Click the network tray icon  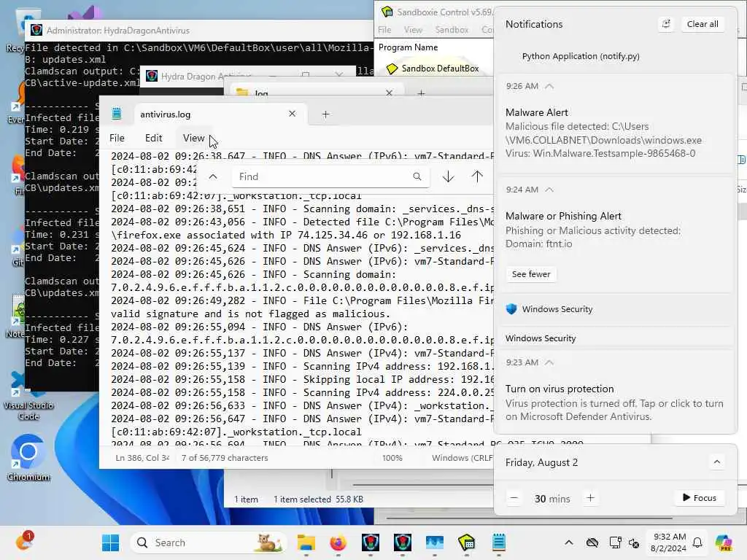[x=615, y=542]
